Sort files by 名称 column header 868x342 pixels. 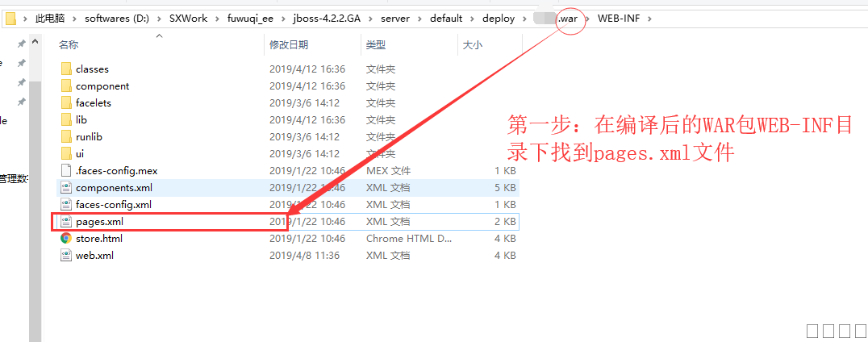(x=69, y=45)
